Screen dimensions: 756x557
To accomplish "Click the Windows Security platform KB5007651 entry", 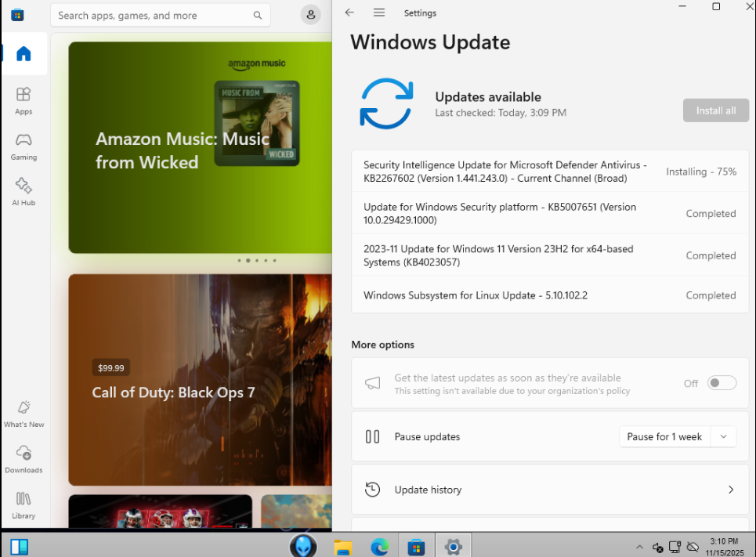I will 550,214.
